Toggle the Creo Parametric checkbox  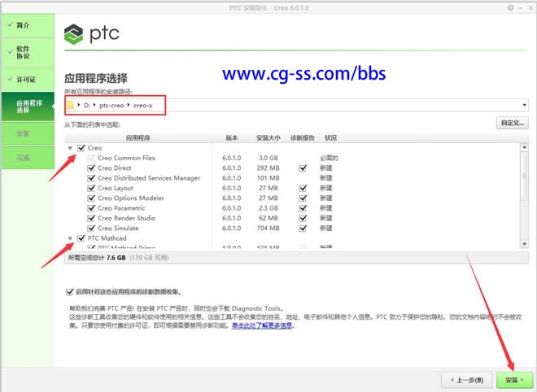click(x=92, y=208)
